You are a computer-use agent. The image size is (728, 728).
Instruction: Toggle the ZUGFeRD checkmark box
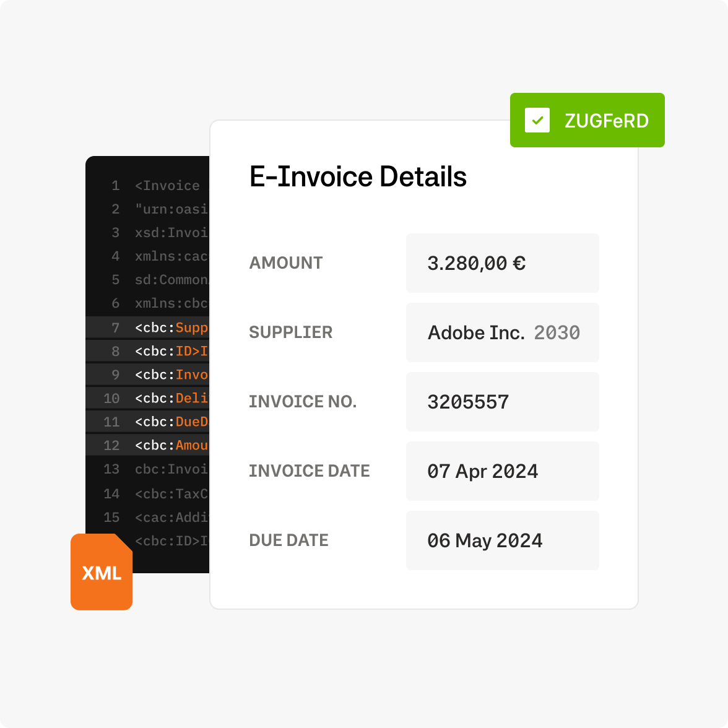coord(537,120)
